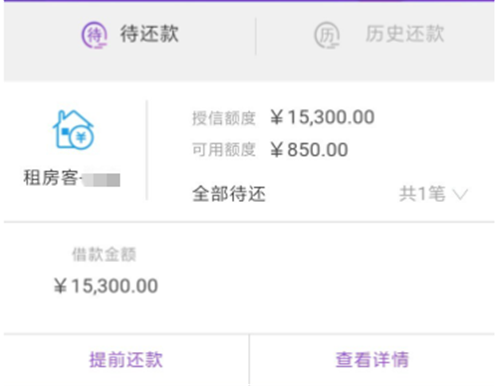The height and width of the screenshot is (386, 500).
Task: Select the 租房客 product name
Action: [x=51, y=177]
